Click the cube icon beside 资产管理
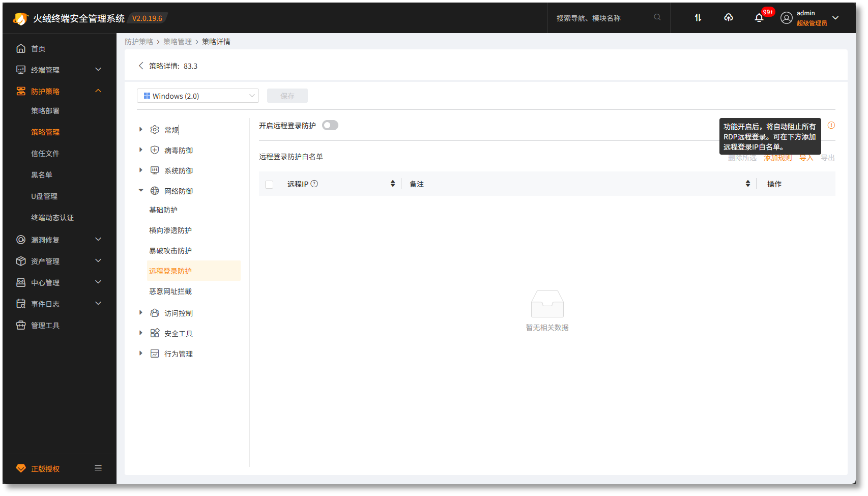 [21, 261]
